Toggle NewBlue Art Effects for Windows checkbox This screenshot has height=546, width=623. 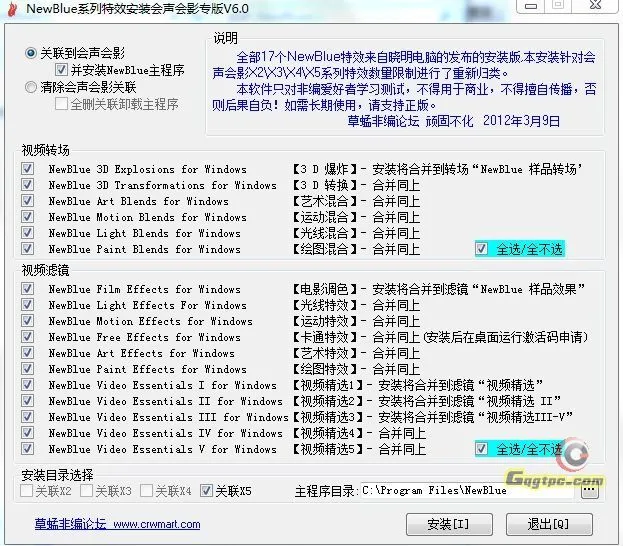pos(27,352)
